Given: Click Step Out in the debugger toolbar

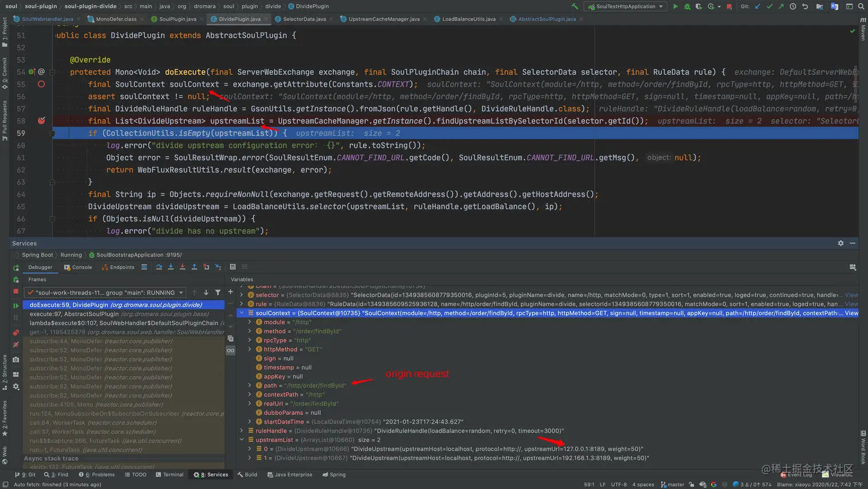Looking at the screenshot, I should (194, 267).
